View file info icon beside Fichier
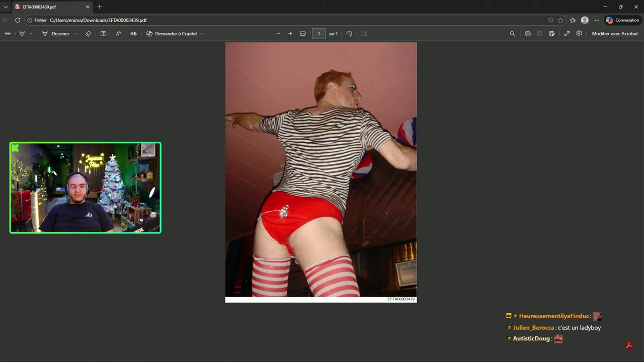 point(30,20)
